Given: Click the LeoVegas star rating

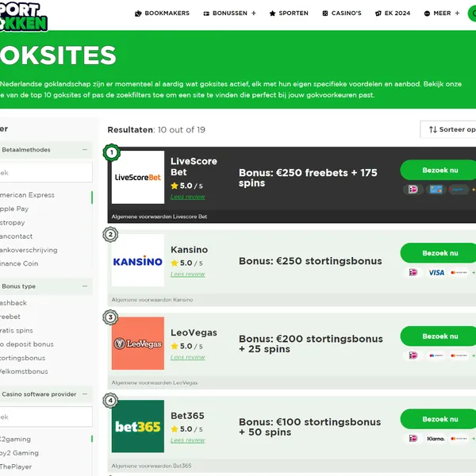Looking at the screenshot, I should (186, 346).
